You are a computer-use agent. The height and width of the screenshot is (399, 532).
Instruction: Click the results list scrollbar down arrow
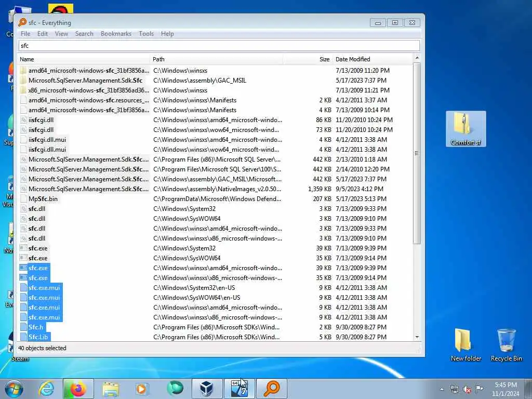click(x=417, y=337)
